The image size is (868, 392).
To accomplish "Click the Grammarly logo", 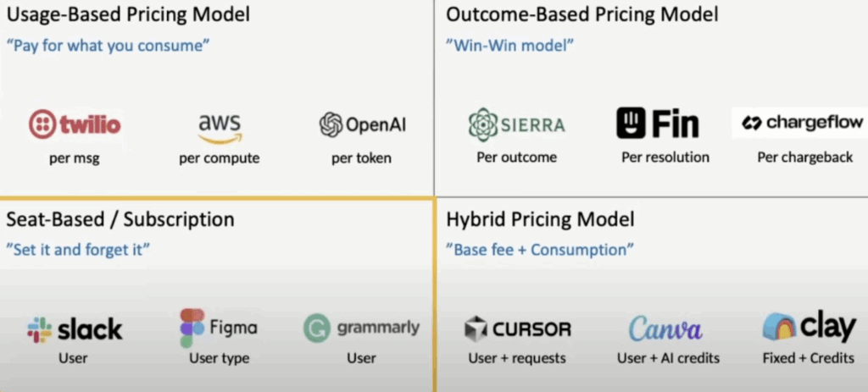I will [x=361, y=329].
